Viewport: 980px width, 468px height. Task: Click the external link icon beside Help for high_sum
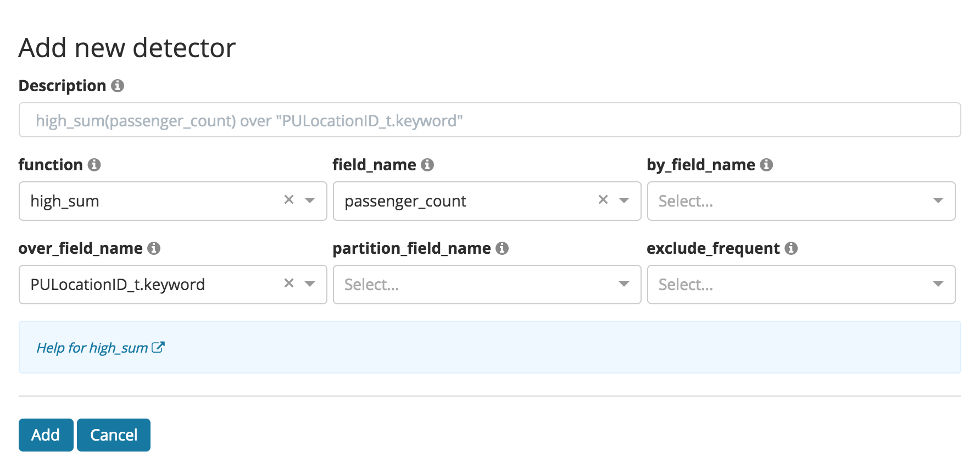coord(158,347)
